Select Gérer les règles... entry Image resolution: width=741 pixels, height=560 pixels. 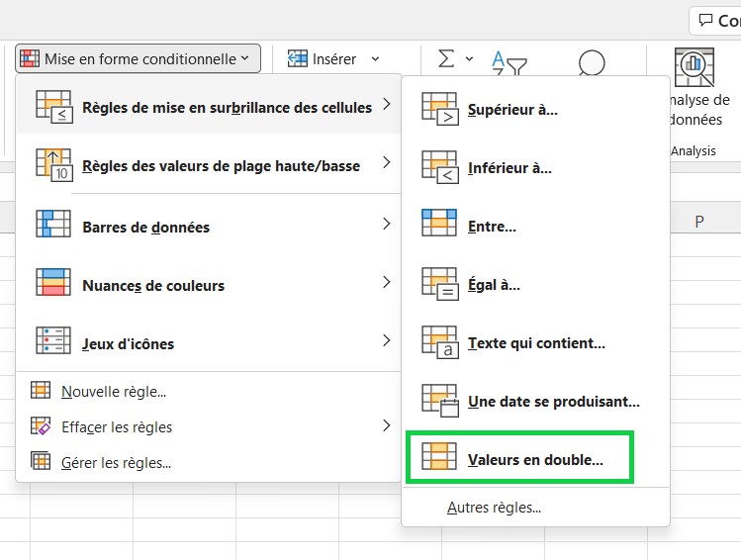[x=209, y=462]
